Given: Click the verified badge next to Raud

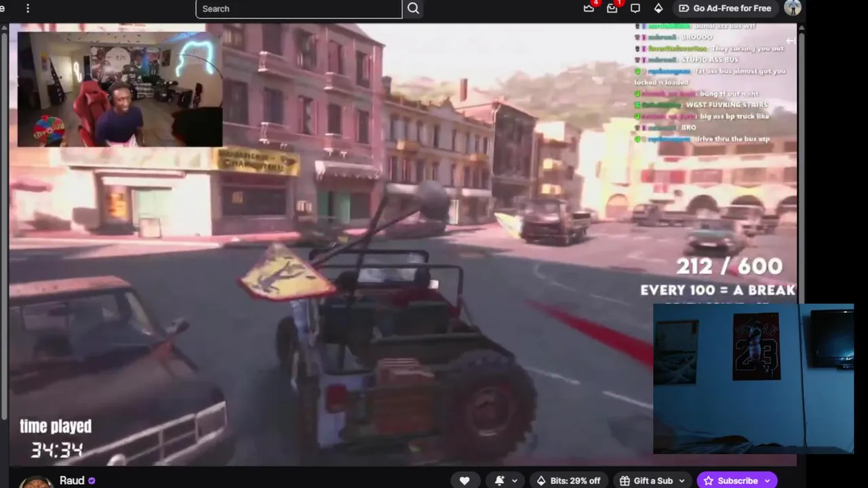Looking at the screenshot, I should pyautogui.click(x=92, y=481).
